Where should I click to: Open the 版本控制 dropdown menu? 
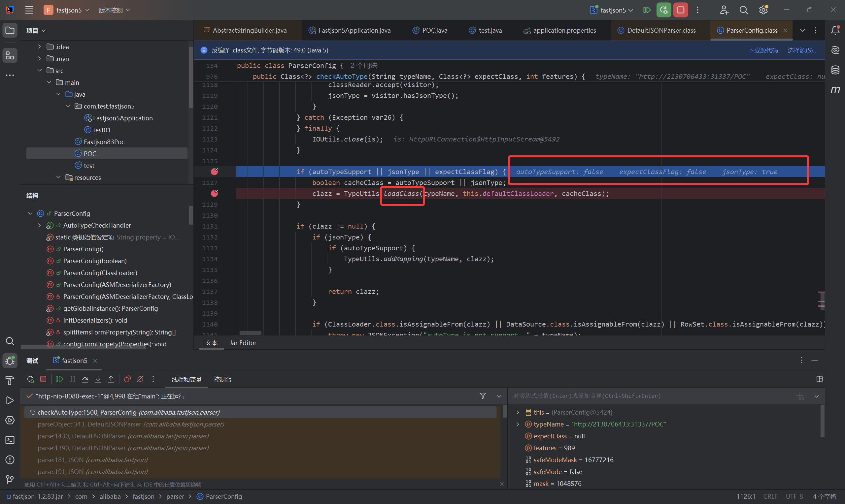(x=114, y=10)
